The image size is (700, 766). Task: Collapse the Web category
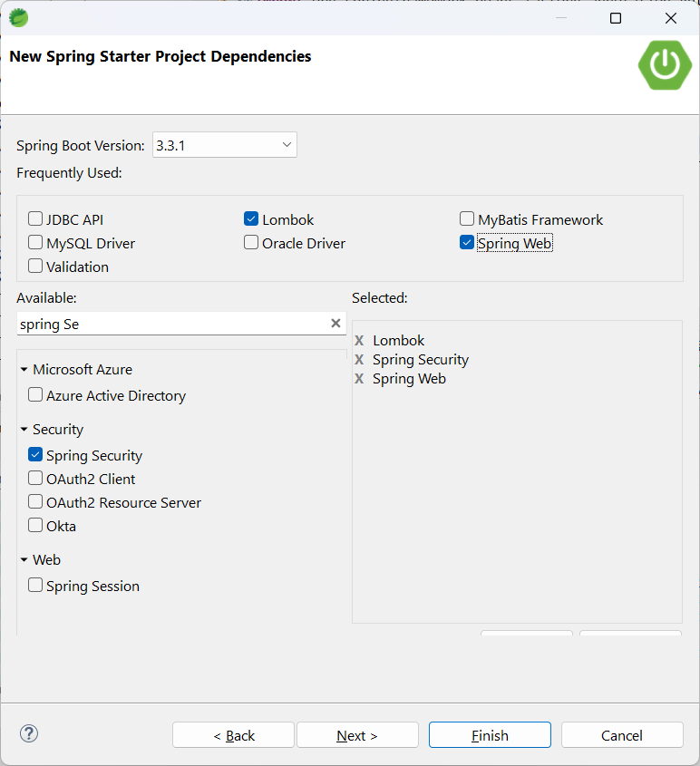point(24,560)
